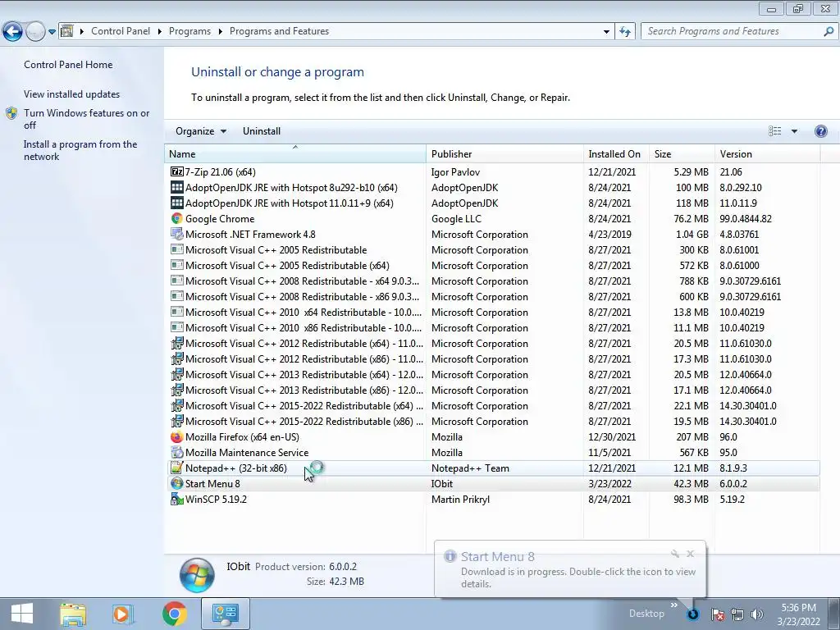
Task: Expand the arrow after Programs breadcrumb
Action: click(220, 32)
